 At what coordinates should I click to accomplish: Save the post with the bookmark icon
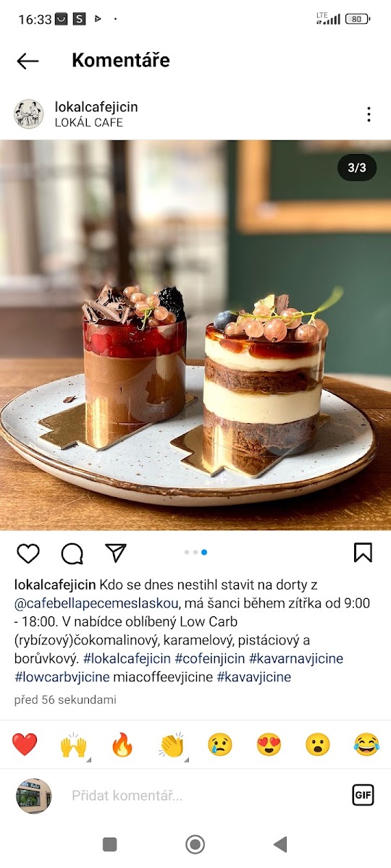click(363, 553)
